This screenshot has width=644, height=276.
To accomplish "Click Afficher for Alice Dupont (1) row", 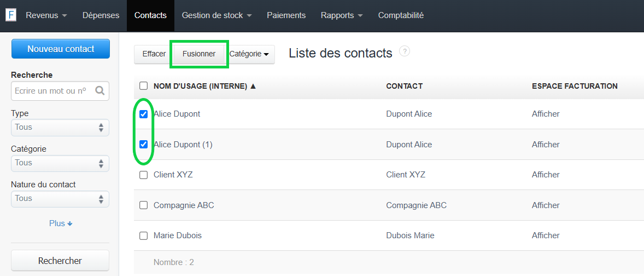I will tap(546, 145).
